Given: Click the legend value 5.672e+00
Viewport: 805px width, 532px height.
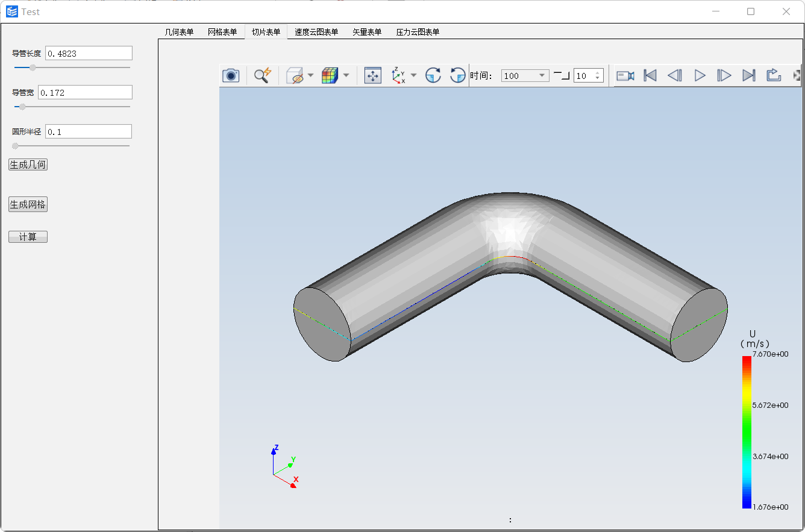Looking at the screenshot, I should (771, 405).
